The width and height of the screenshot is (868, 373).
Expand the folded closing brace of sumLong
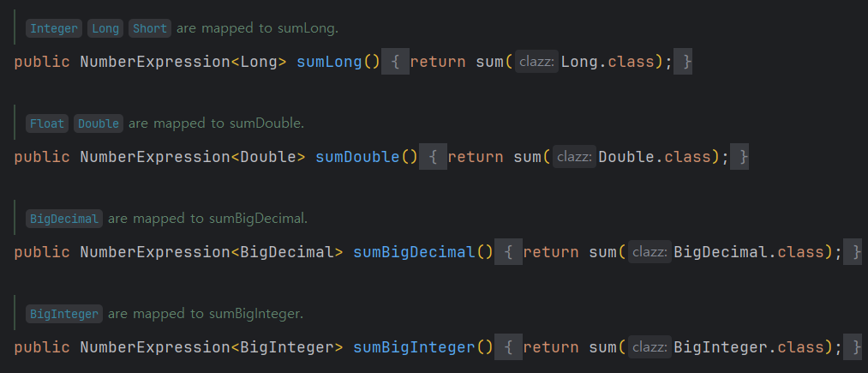[683, 62]
